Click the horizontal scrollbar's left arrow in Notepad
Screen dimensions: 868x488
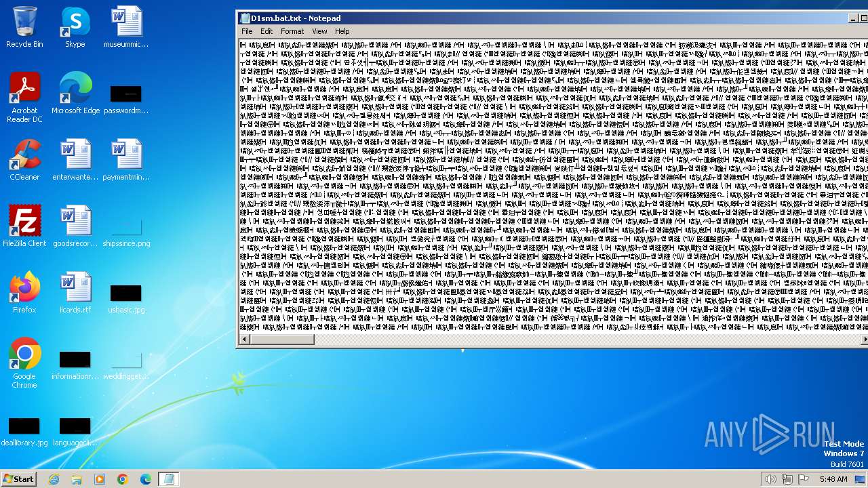[244, 340]
